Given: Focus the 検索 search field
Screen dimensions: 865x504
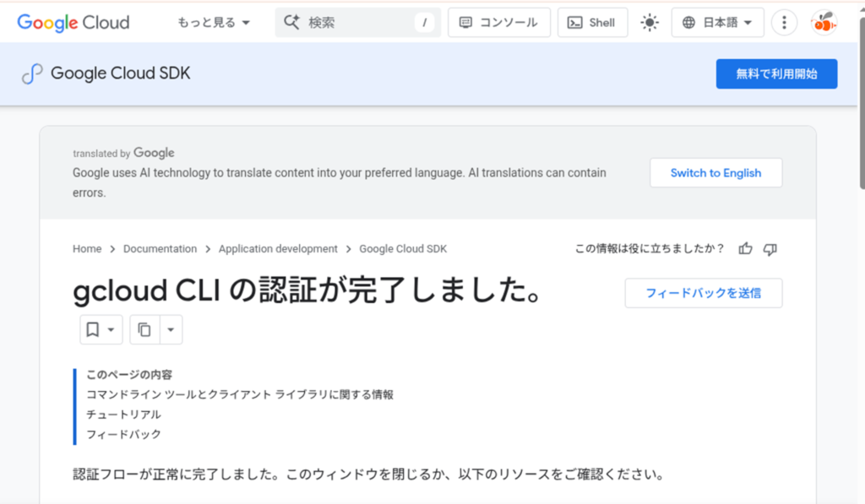Looking at the screenshot, I should pos(358,23).
